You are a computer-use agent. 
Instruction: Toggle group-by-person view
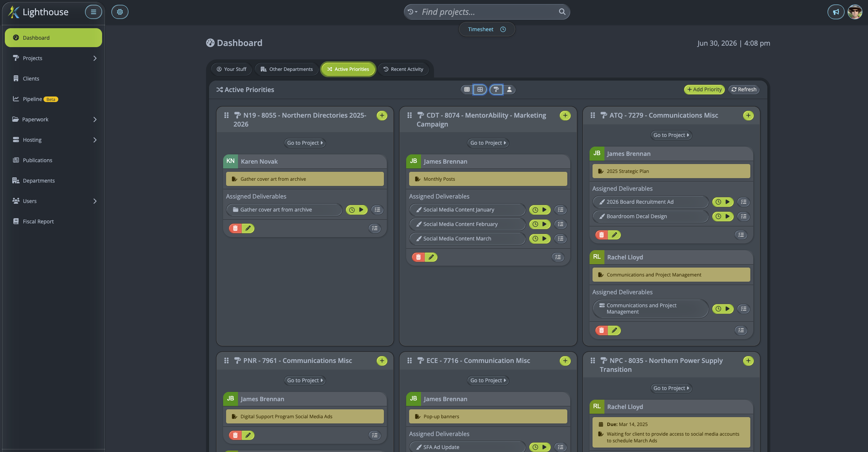(509, 89)
